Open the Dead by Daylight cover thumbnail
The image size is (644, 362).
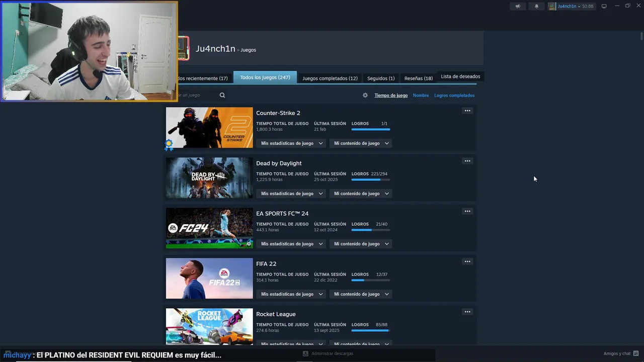point(209,178)
